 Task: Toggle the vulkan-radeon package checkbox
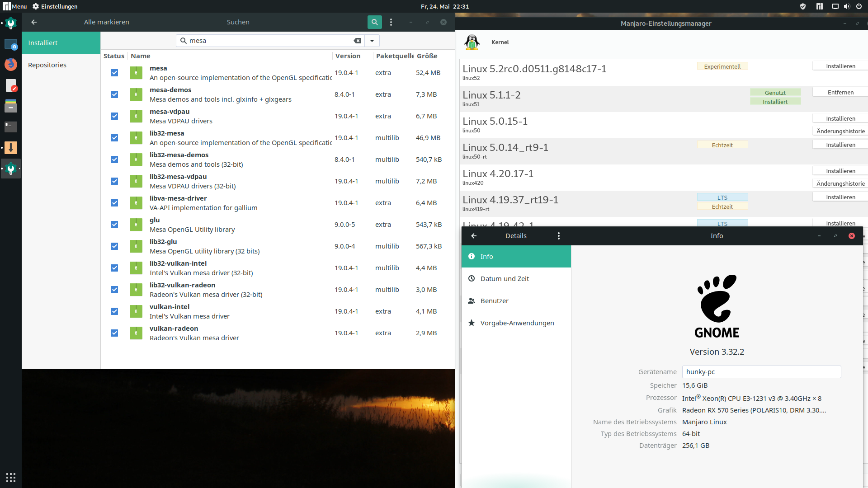pyautogui.click(x=114, y=333)
